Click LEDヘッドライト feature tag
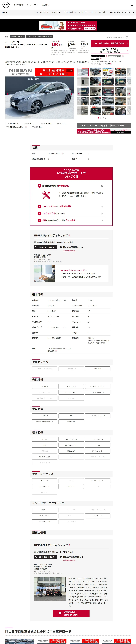The height and width of the screenshot is (644, 136). click(45, 516)
